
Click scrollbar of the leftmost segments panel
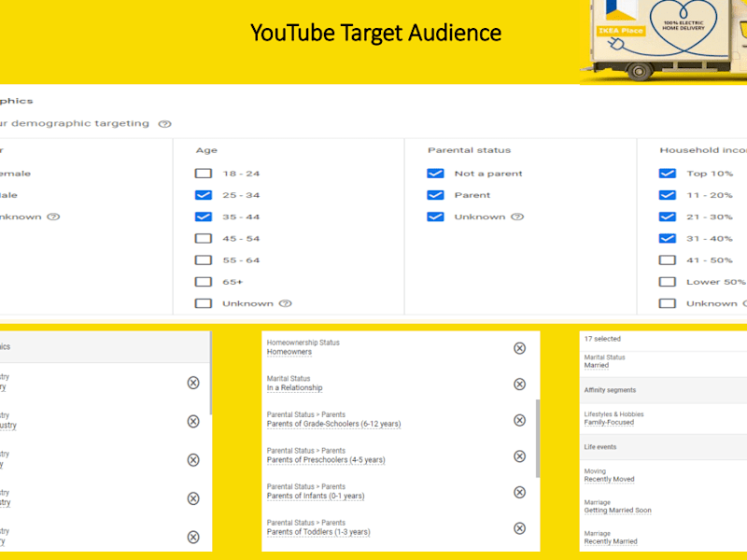point(211,372)
